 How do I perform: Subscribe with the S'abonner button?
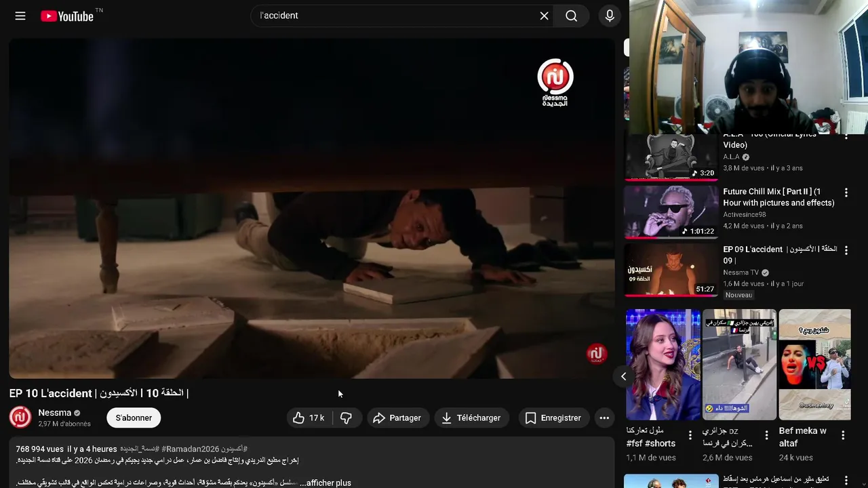tap(134, 418)
